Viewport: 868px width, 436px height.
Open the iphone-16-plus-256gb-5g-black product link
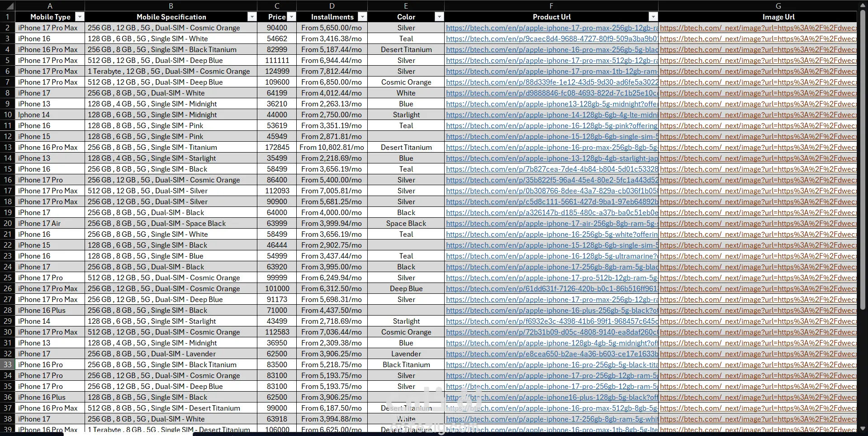552,310
